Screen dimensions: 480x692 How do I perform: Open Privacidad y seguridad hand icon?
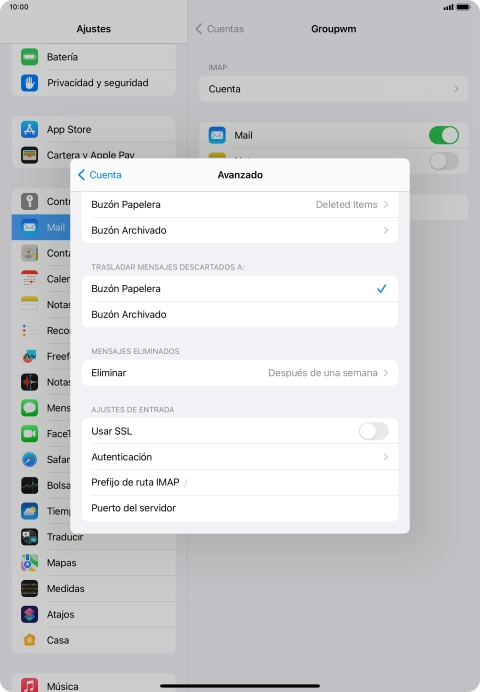[x=30, y=83]
